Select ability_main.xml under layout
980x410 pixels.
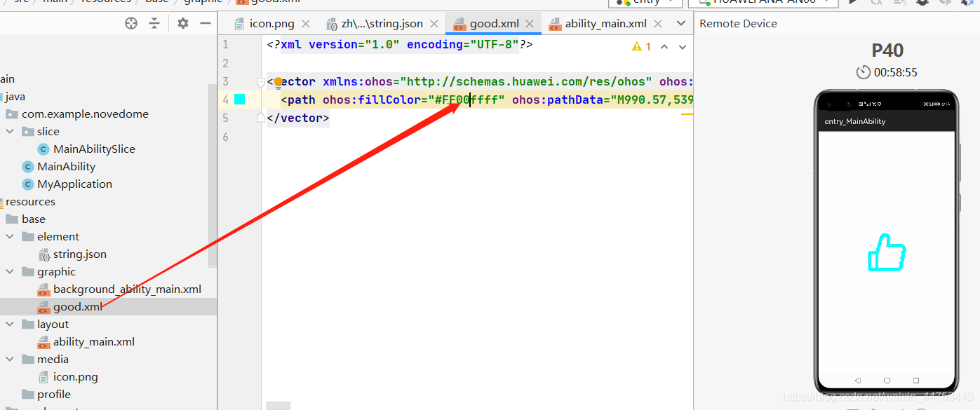pyautogui.click(x=94, y=341)
